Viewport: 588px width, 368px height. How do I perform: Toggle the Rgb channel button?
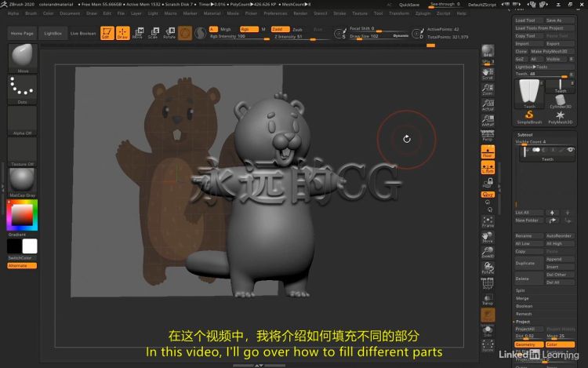(x=249, y=29)
